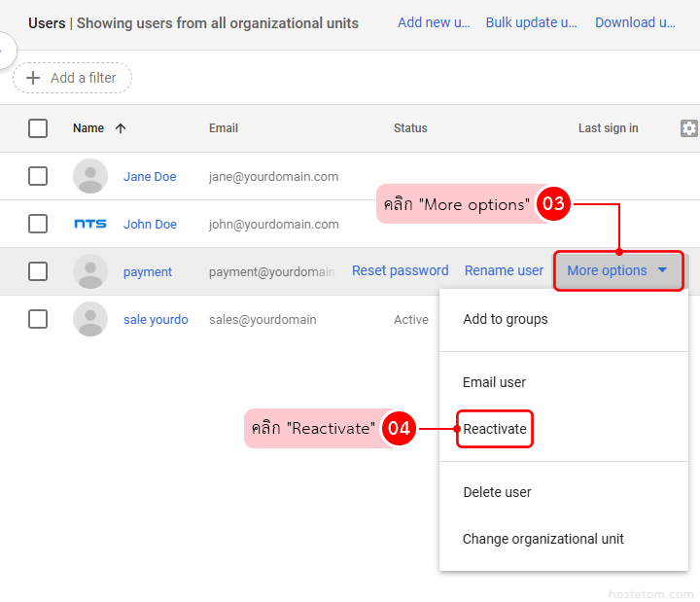Click jane@yourdomain.com email text
The image size is (700, 602).
[273, 177]
